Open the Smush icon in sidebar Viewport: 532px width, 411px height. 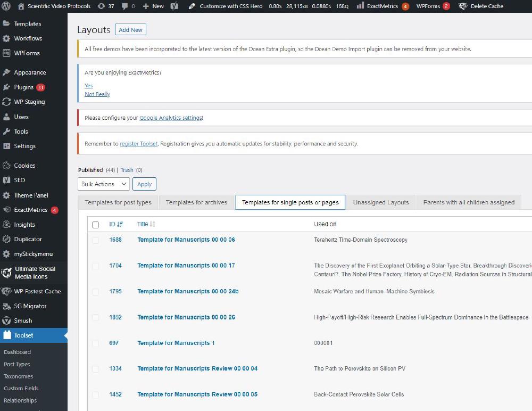(6, 320)
